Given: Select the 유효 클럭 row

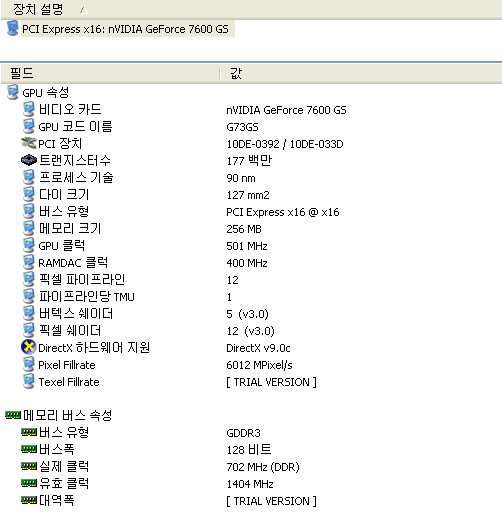Looking at the screenshot, I should pyautogui.click(x=251, y=483).
